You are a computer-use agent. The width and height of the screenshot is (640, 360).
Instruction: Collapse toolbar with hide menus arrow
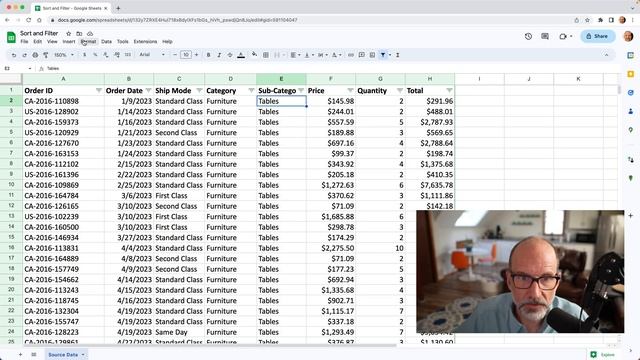[606, 55]
